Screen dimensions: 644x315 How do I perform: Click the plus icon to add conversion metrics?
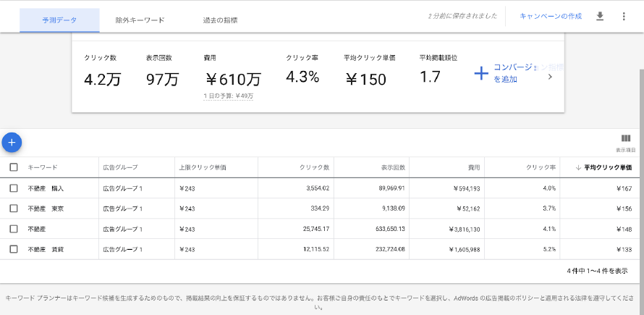coord(481,73)
